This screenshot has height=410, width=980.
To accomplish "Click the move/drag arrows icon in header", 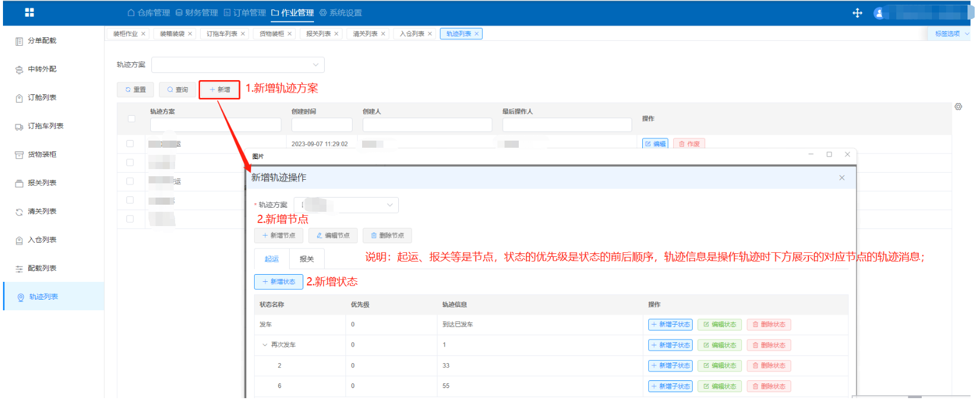I will [857, 13].
